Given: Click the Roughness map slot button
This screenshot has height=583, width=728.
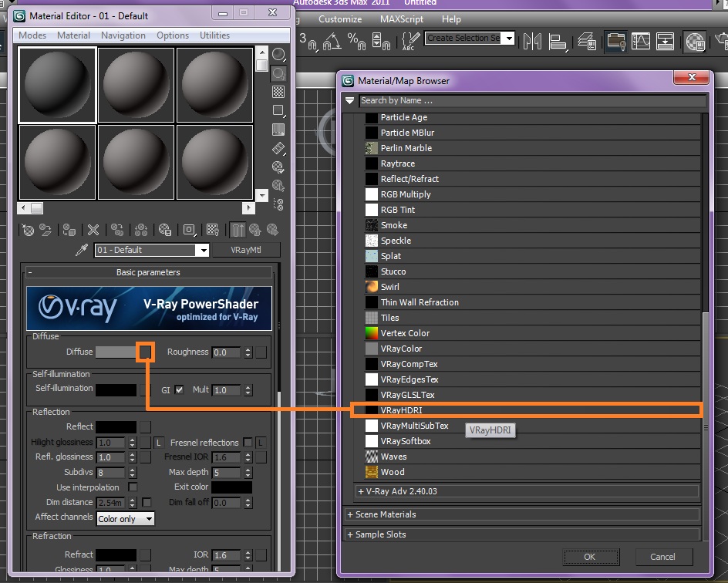Looking at the screenshot, I should click(261, 352).
